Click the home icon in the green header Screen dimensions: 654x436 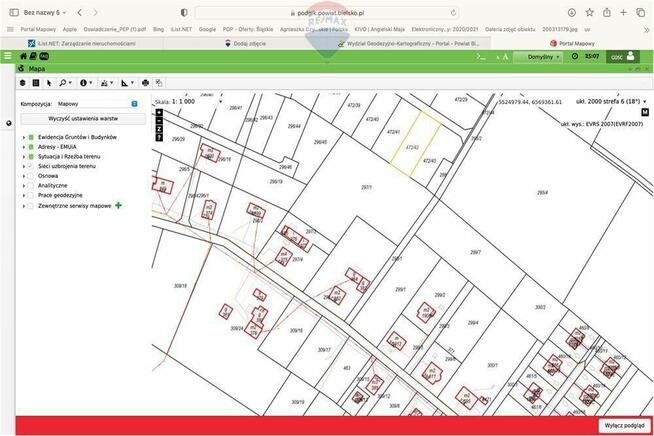coord(24,57)
